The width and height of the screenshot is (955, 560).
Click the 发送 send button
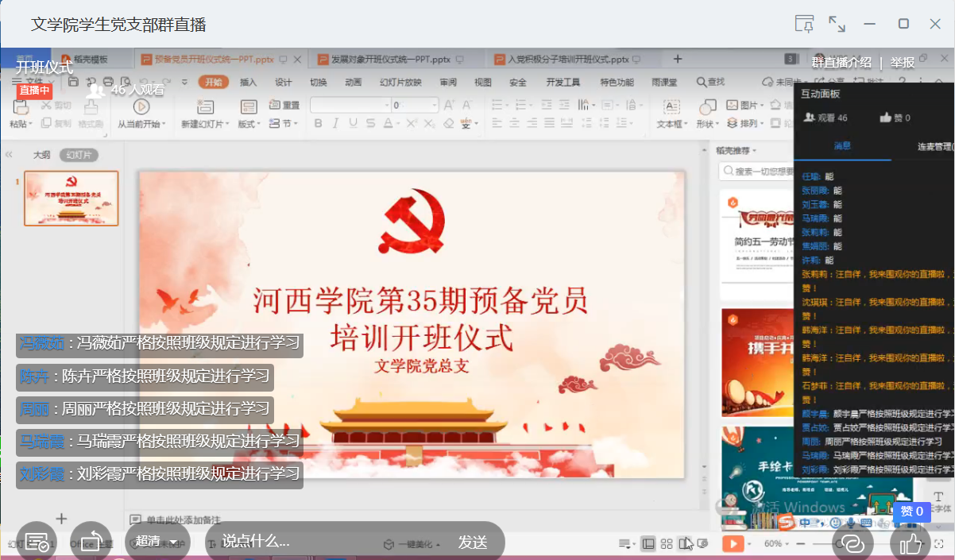click(x=473, y=542)
